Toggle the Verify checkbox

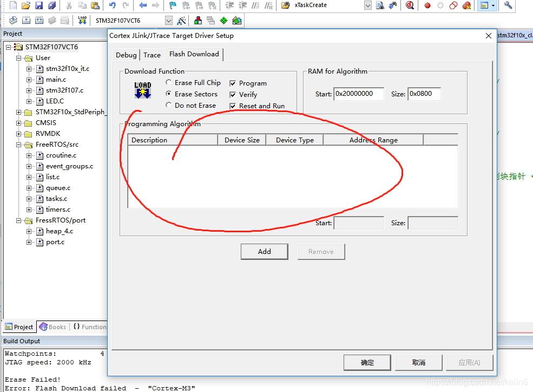click(233, 95)
